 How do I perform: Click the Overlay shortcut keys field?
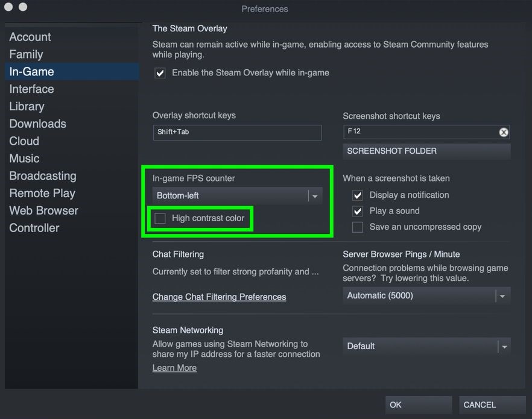(236, 132)
